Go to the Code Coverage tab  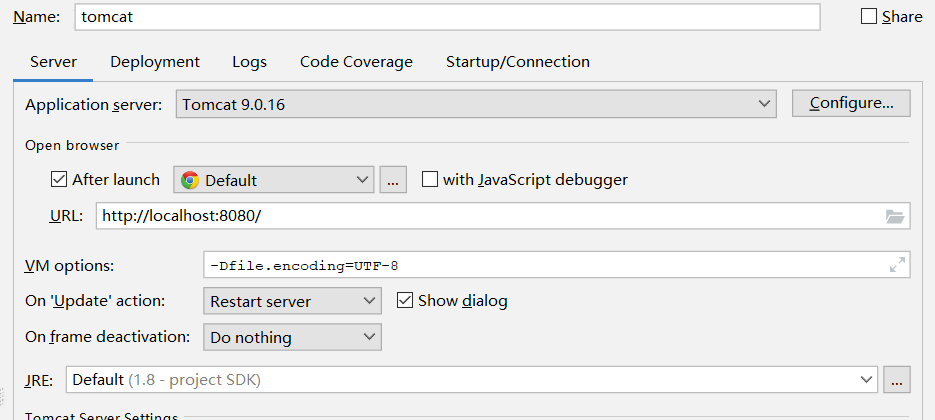356,62
